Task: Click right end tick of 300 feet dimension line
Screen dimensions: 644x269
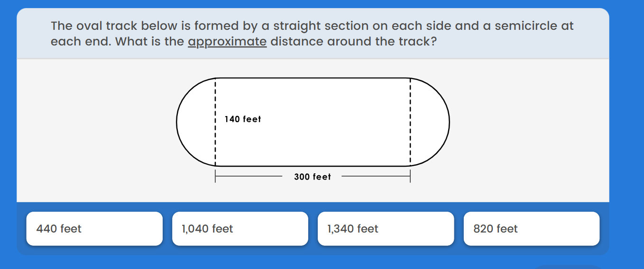Action: point(410,177)
